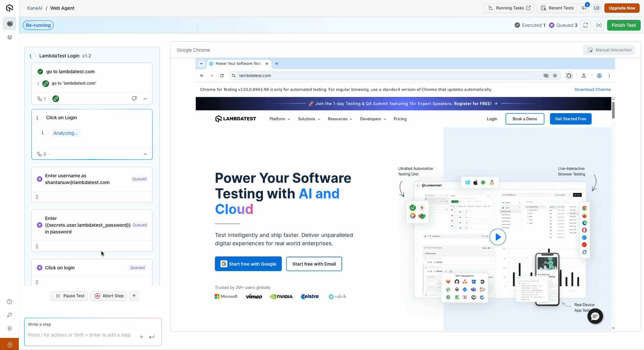Click the Download Chrome link

point(592,89)
